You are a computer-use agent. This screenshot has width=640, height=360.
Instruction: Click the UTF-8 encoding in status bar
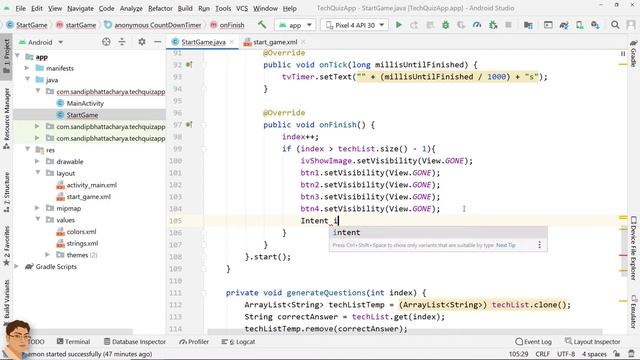coord(566,354)
